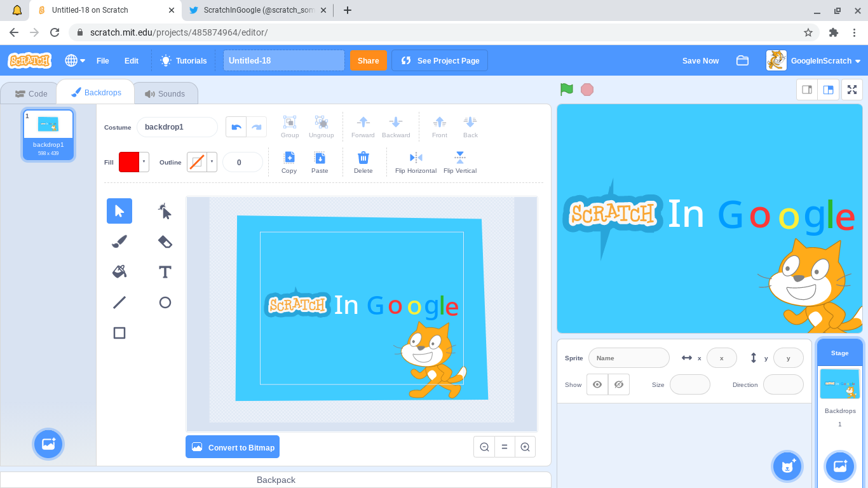Choose the Eraser tool
The height and width of the screenshot is (488, 868).
[165, 241]
